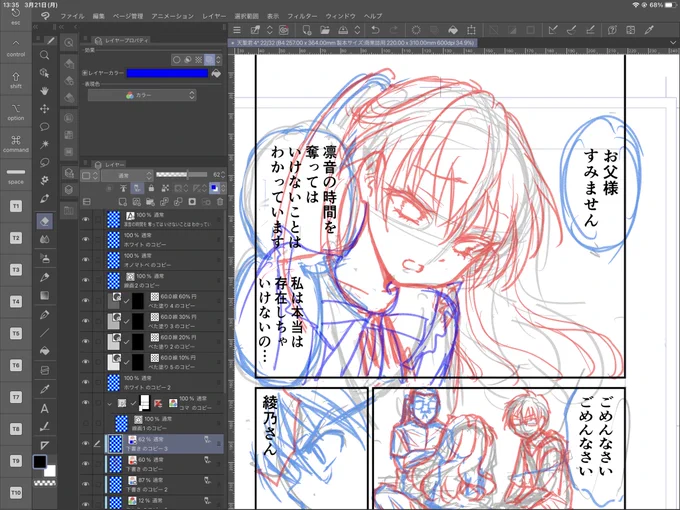Image resolution: width=680 pixels, height=510 pixels.
Task: Select the Zoom magnifier tool
Action: pos(44,55)
